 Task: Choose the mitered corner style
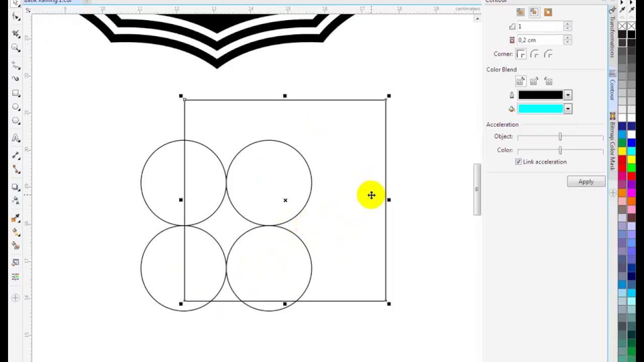point(521,54)
